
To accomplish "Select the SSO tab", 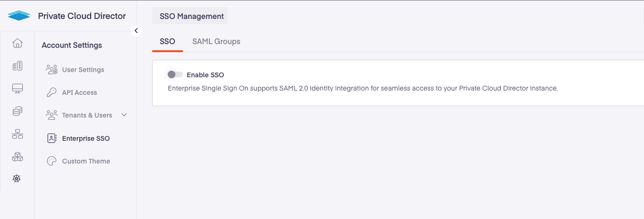I will (167, 41).
